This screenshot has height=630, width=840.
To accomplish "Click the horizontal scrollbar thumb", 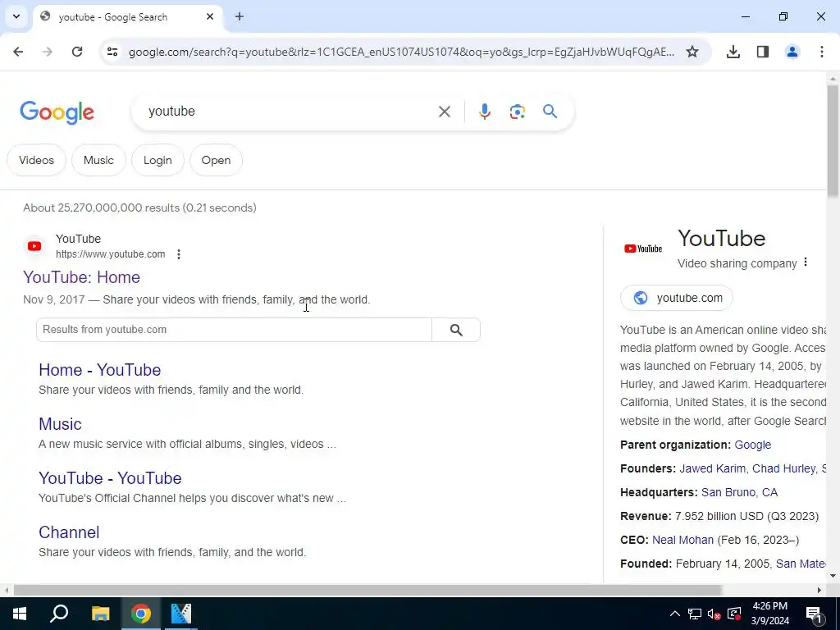I will [367, 590].
